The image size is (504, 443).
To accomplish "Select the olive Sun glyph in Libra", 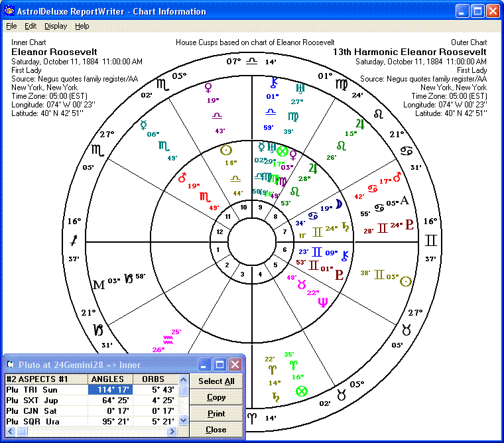I will coord(226,151).
